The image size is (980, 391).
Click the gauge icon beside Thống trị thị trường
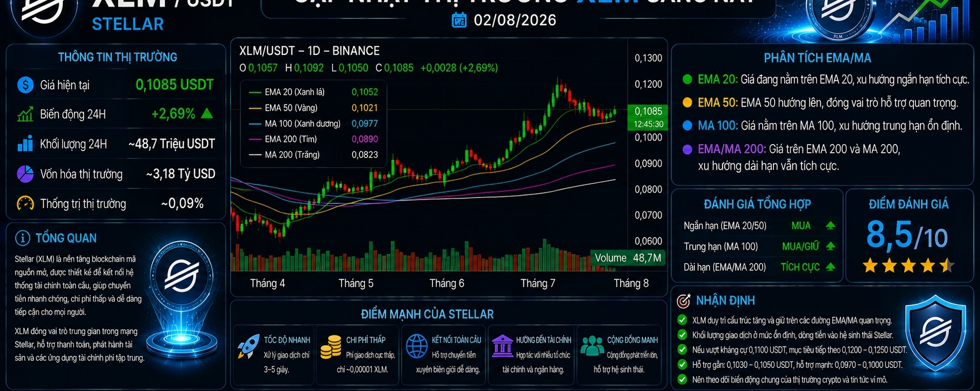click(25, 203)
